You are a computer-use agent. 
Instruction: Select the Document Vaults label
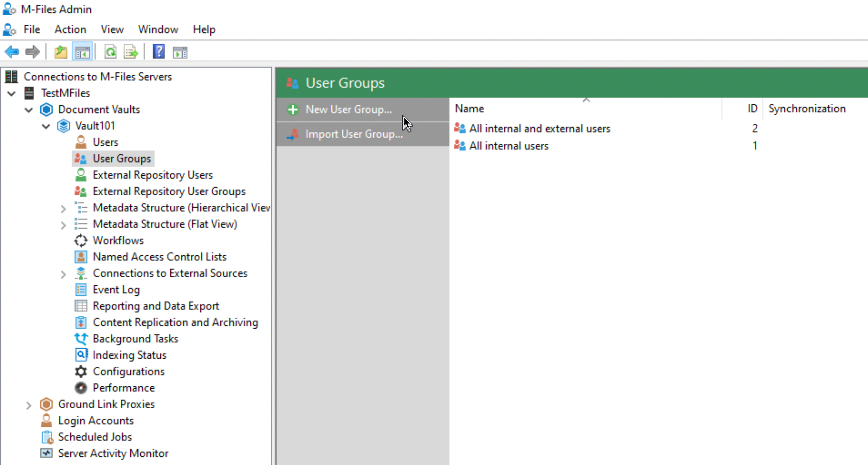coord(99,110)
